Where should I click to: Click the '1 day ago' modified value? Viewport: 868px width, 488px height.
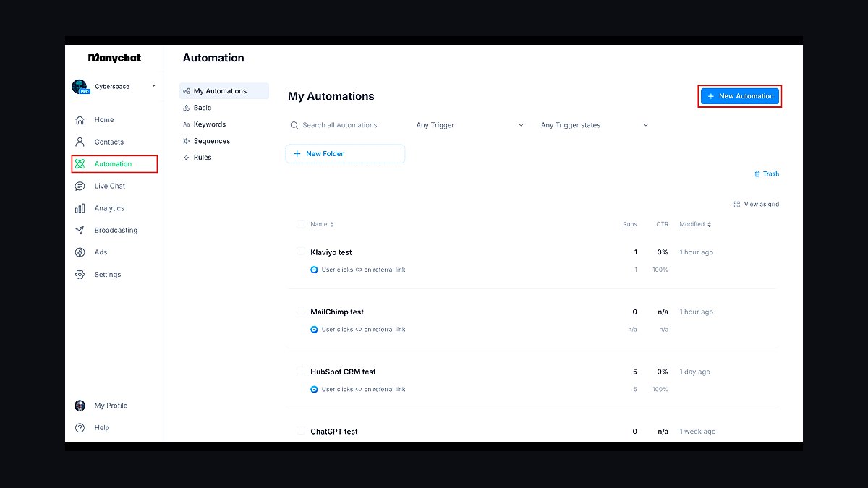tap(694, 372)
